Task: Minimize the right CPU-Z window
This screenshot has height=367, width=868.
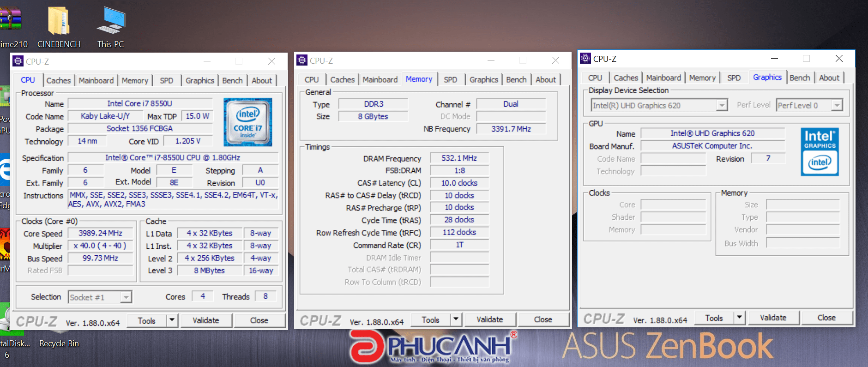Action: (774, 58)
